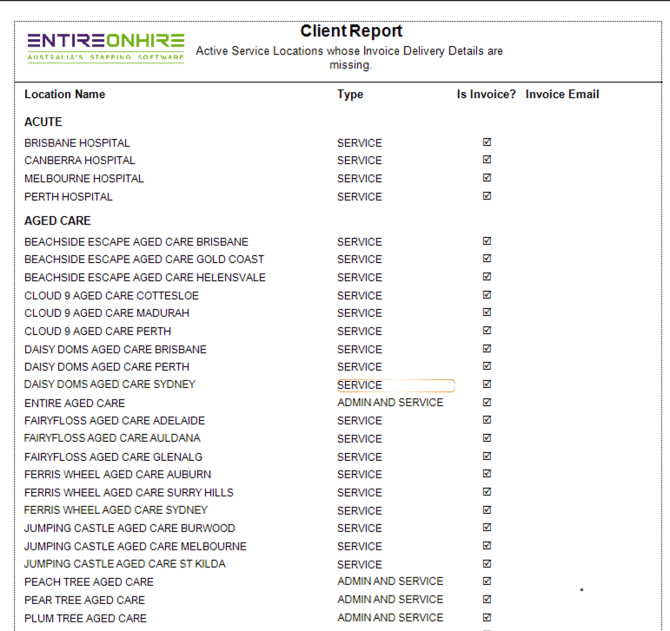670x631 pixels.
Task: Click Admin and Service type for Pear Tree
Action: (390, 600)
